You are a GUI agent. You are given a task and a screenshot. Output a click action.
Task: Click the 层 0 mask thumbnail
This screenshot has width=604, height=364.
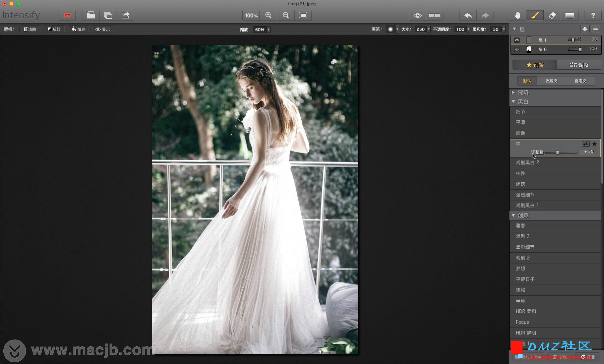529,50
